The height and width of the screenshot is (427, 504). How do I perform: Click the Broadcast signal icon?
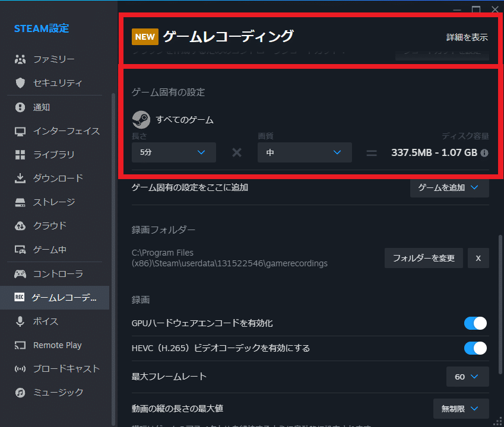20,369
